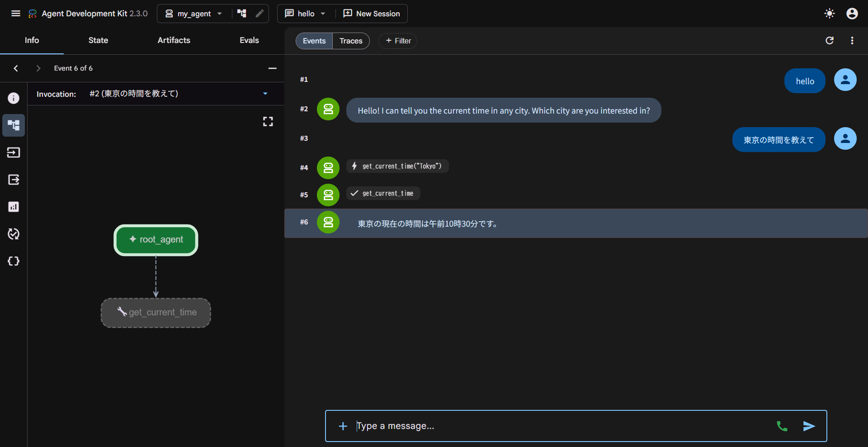The width and height of the screenshot is (868, 447).
Task: Add a Filter to events
Action: tap(398, 41)
